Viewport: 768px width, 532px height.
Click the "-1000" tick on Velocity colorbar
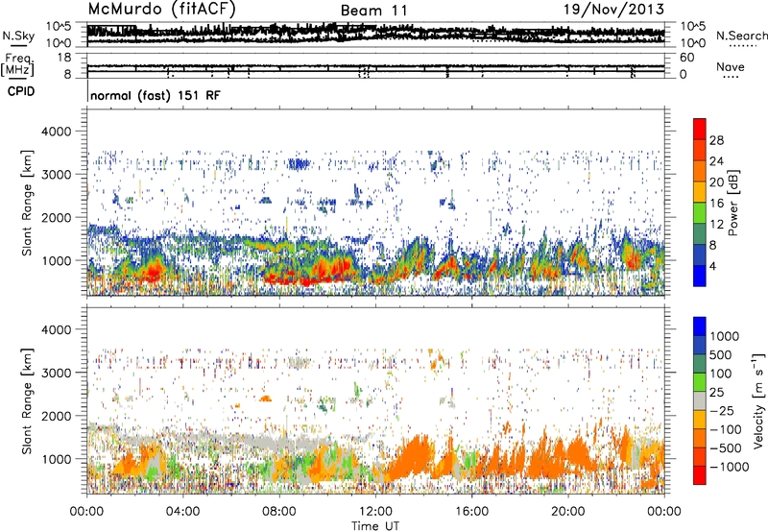click(729, 467)
